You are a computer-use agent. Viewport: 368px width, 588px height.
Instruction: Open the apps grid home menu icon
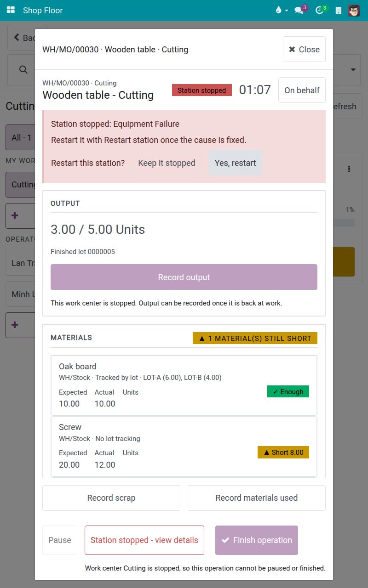click(x=11, y=10)
